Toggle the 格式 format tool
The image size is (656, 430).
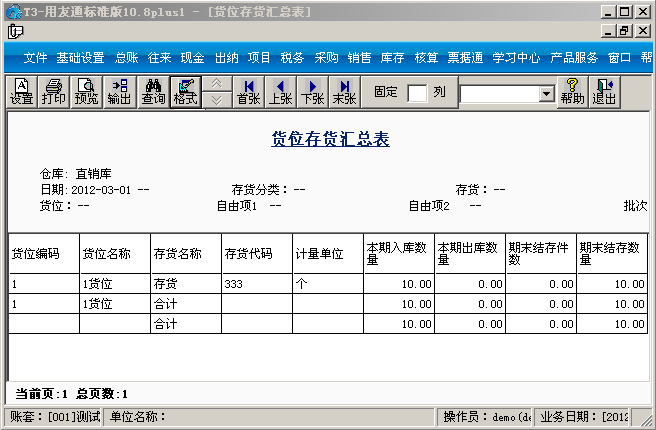click(185, 92)
